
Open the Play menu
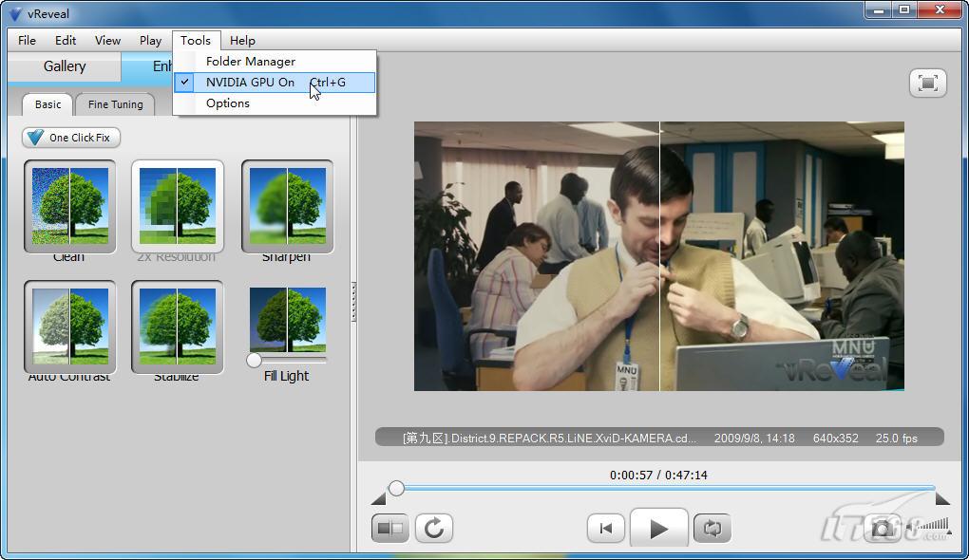[x=150, y=40]
